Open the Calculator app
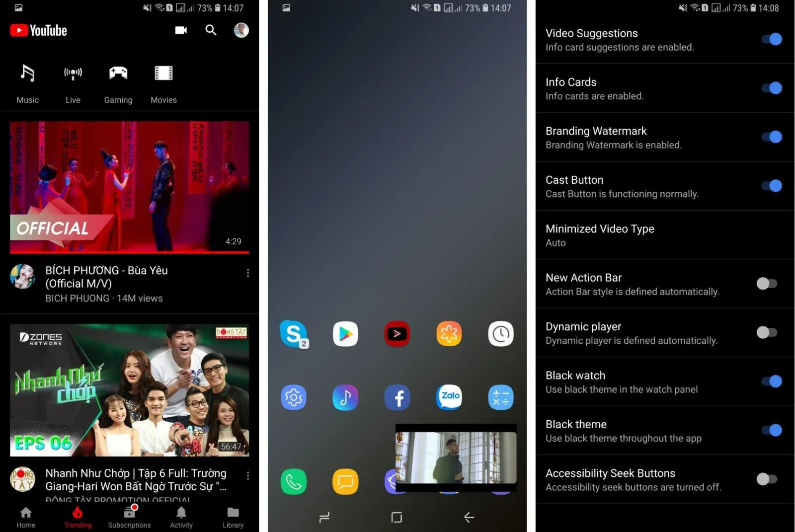Viewport: 795px width, 532px height. coord(501,397)
